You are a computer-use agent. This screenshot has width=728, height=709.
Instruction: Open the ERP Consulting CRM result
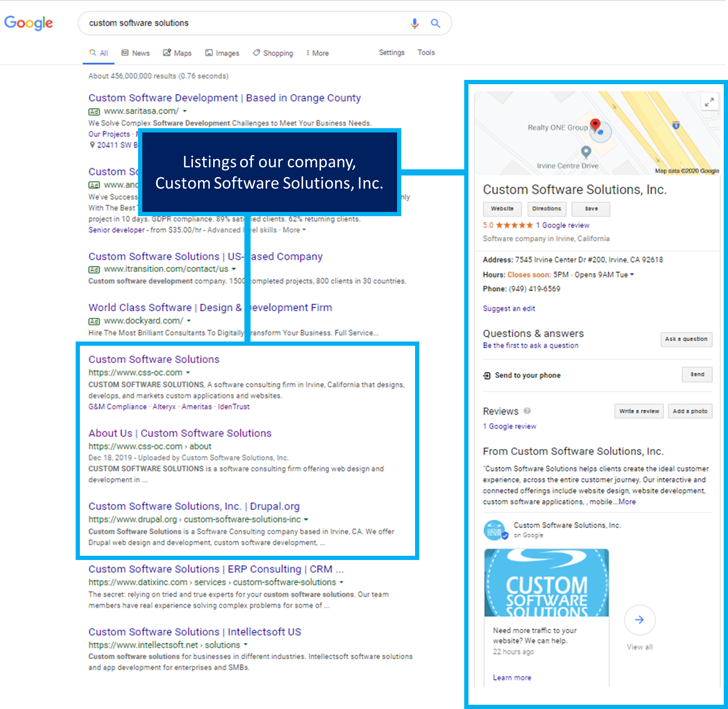pos(216,569)
